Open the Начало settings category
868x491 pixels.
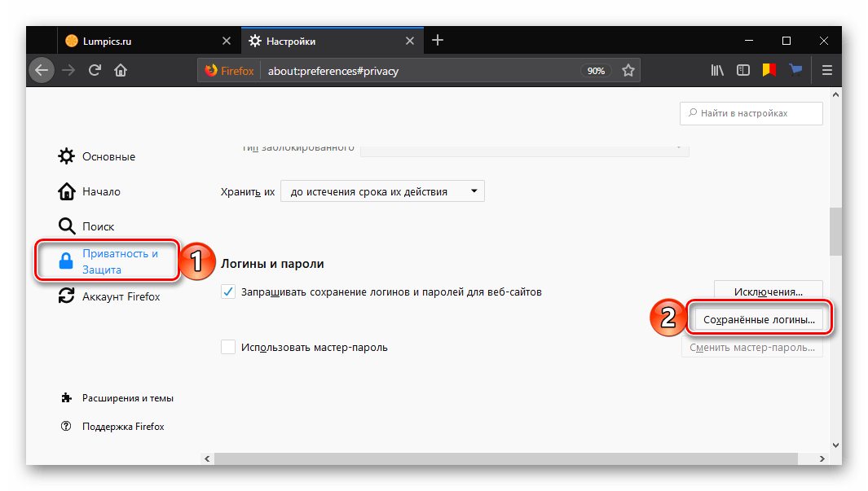click(89, 191)
